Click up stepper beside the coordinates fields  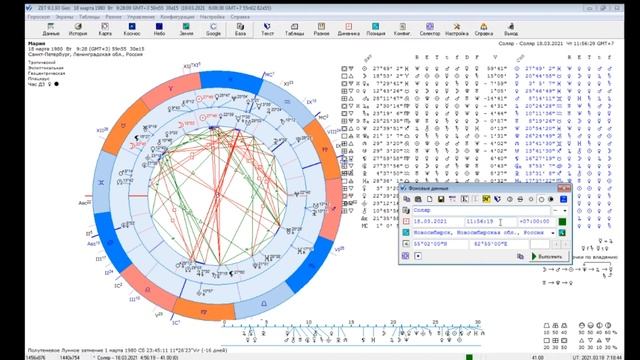(x=556, y=244)
